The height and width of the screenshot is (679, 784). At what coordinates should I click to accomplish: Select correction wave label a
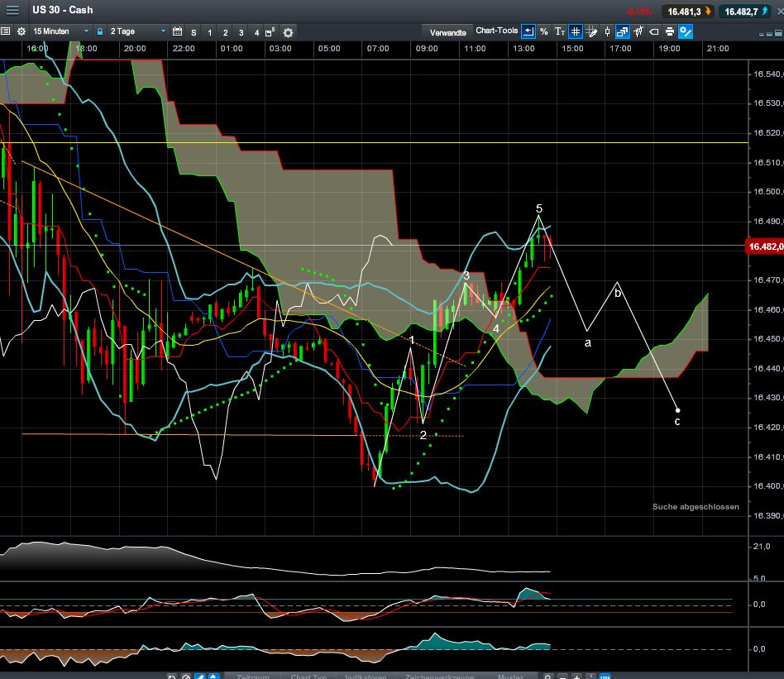pos(588,343)
